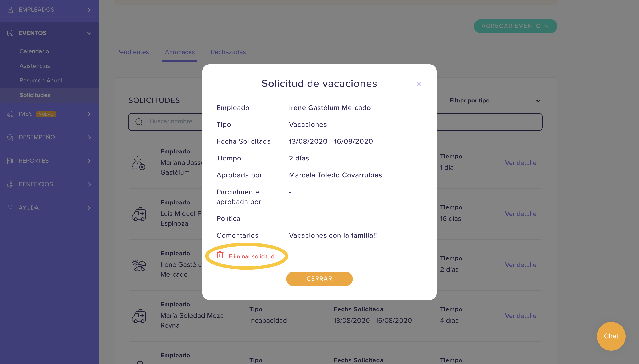Click the Solicitud de vacaciones dialog title
639x364 pixels.
319,84
